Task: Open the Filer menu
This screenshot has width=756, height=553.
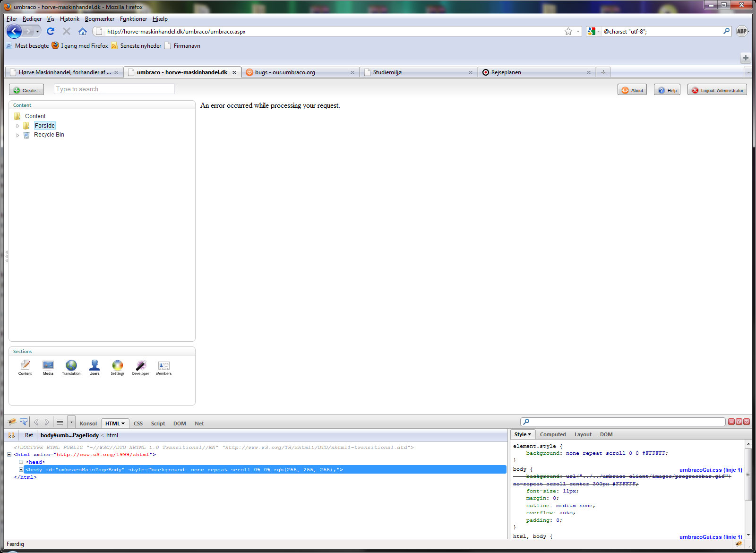Action: pos(12,19)
